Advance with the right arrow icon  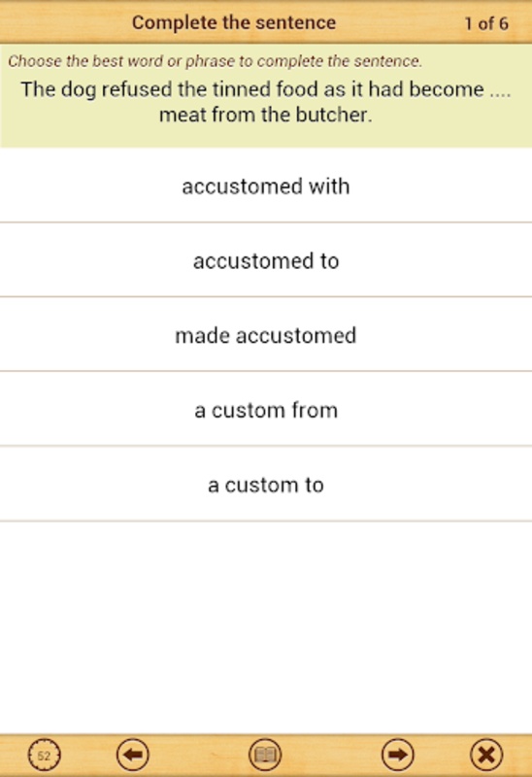398,755
